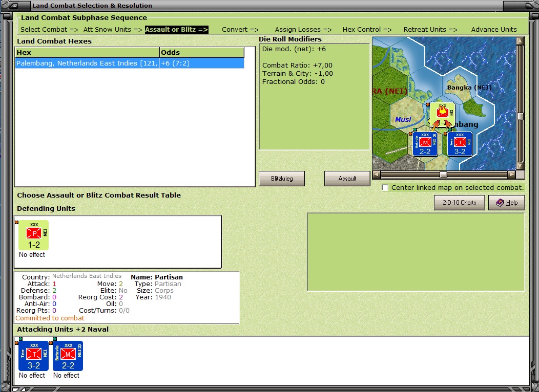
Task: Click the Partisan unit on the minimap
Action: click(x=443, y=115)
